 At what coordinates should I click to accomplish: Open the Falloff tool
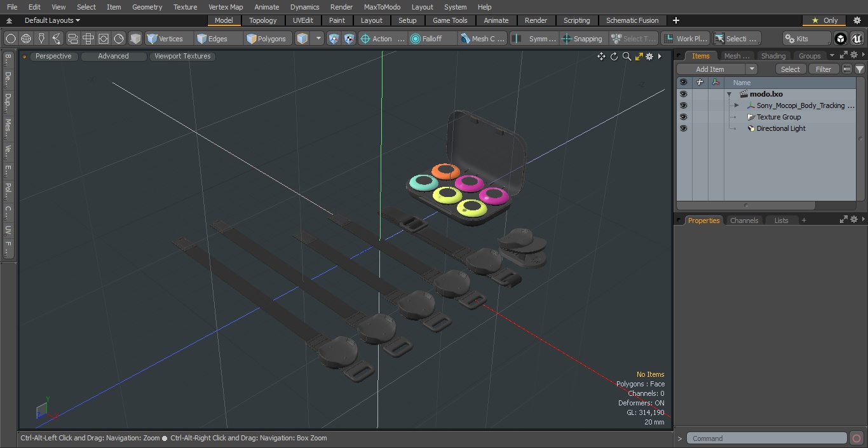(x=433, y=39)
